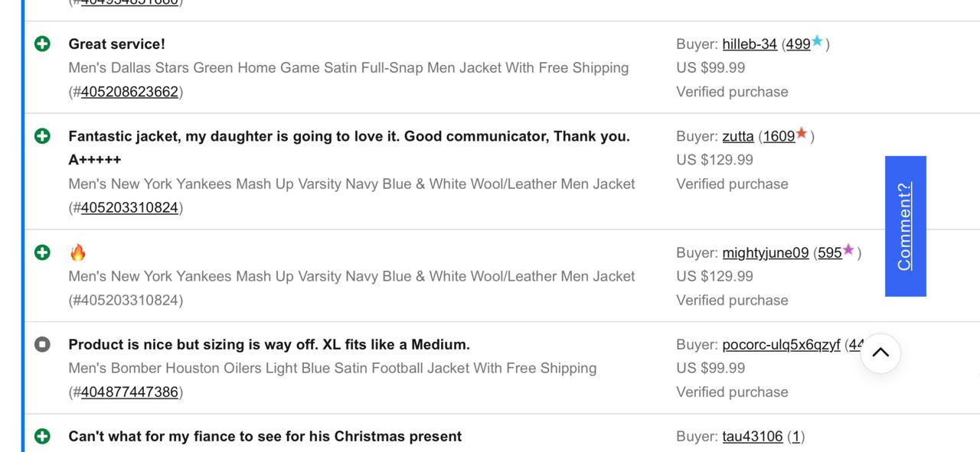The width and height of the screenshot is (980, 452).
Task: Click the purple star beside mightyjune09's score
Action: [x=848, y=251]
